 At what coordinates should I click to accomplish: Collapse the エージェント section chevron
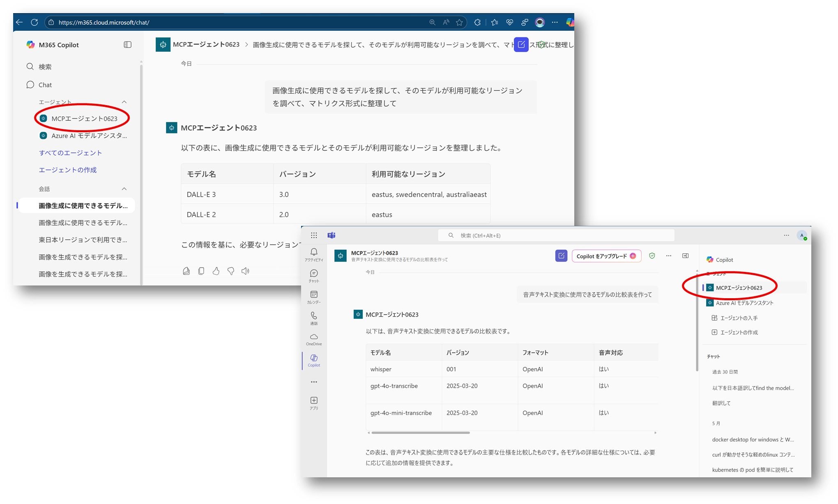point(124,102)
